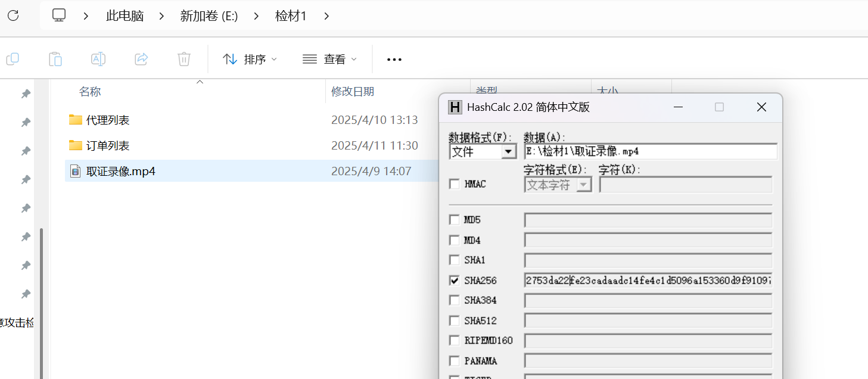Click the paste clipboard icon
The height and width of the screenshot is (379, 868).
55,59
